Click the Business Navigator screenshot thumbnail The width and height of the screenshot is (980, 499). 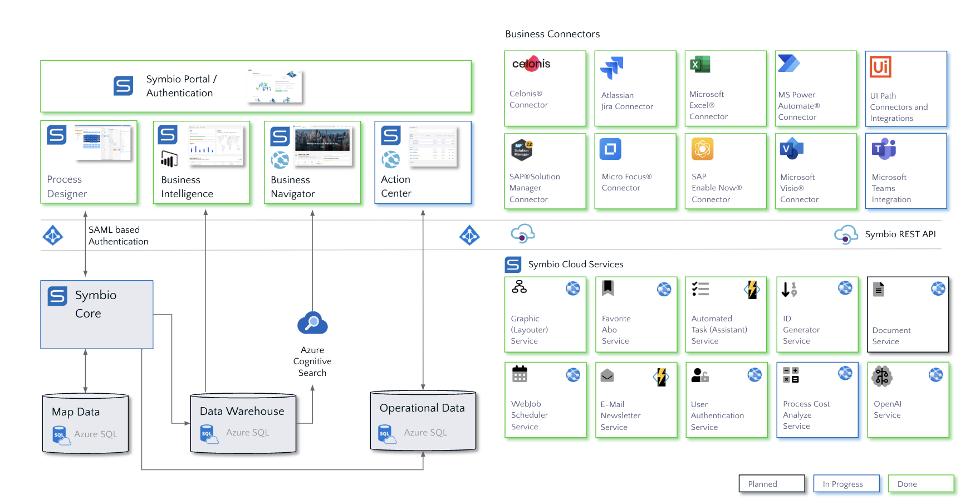(324, 146)
